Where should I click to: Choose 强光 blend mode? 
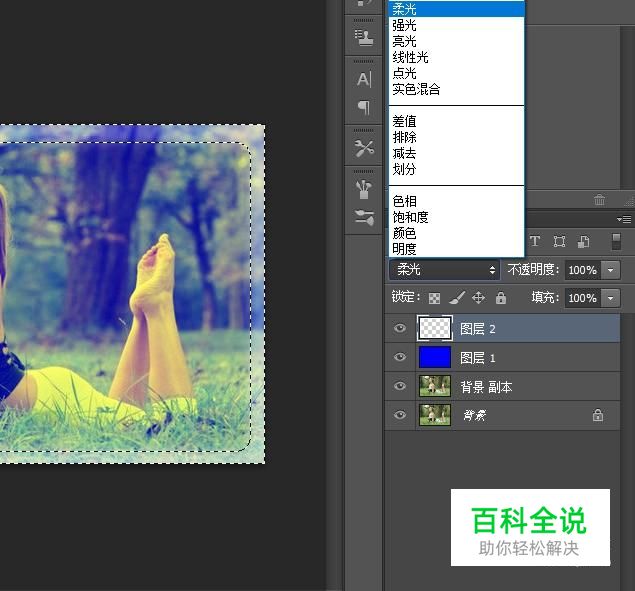pos(456,25)
